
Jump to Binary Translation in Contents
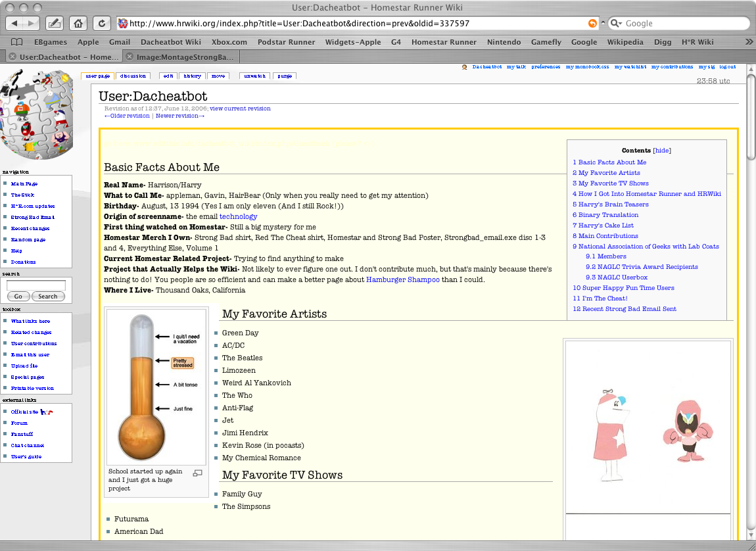tap(605, 215)
